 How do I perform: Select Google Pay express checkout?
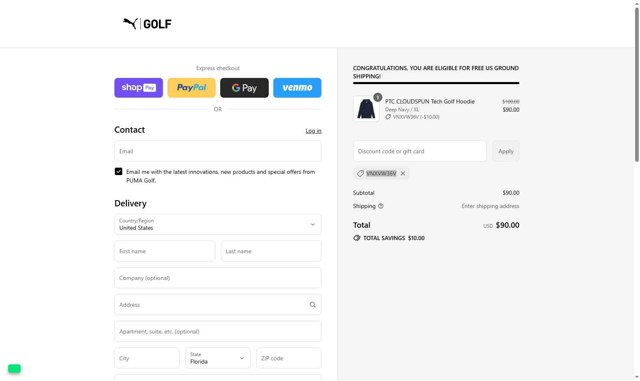[x=244, y=88]
